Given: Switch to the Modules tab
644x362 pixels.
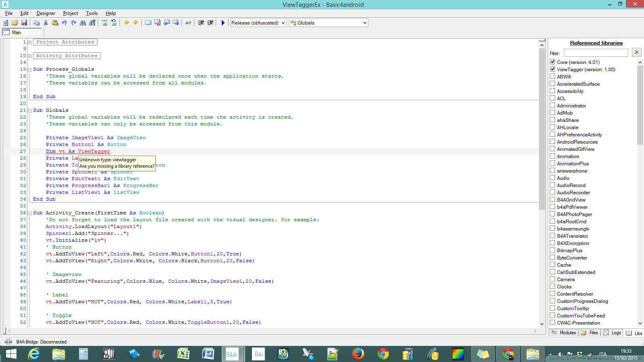Looking at the screenshot, I should [563, 333].
